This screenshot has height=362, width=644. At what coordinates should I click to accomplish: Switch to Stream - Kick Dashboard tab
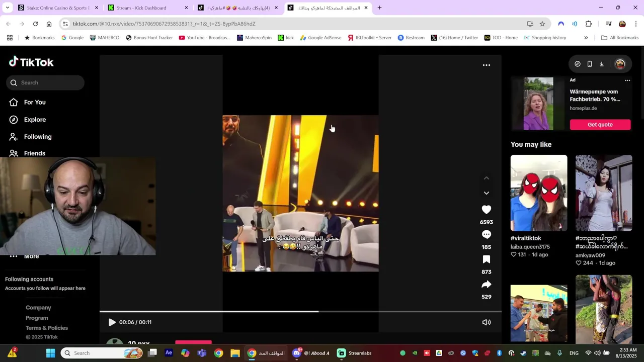click(x=148, y=8)
